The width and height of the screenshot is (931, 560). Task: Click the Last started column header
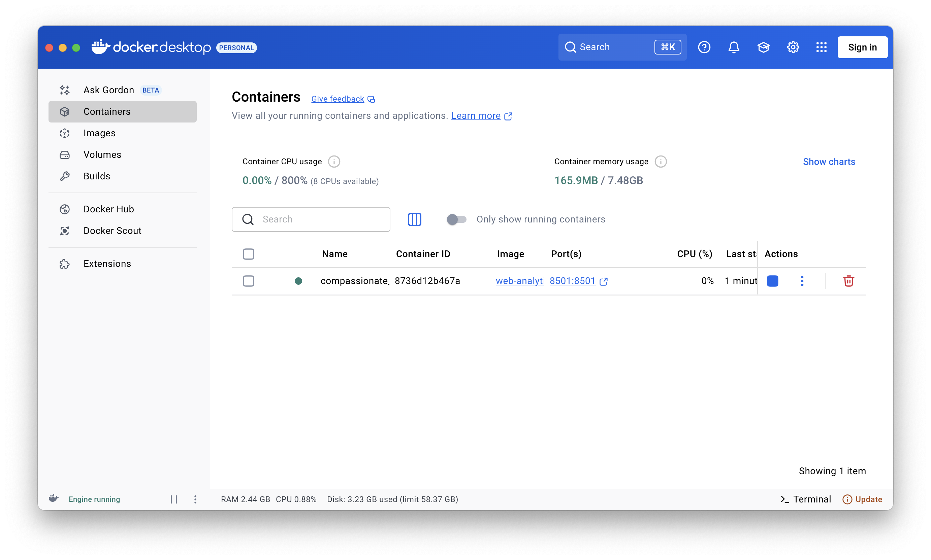pyautogui.click(x=741, y=254)
